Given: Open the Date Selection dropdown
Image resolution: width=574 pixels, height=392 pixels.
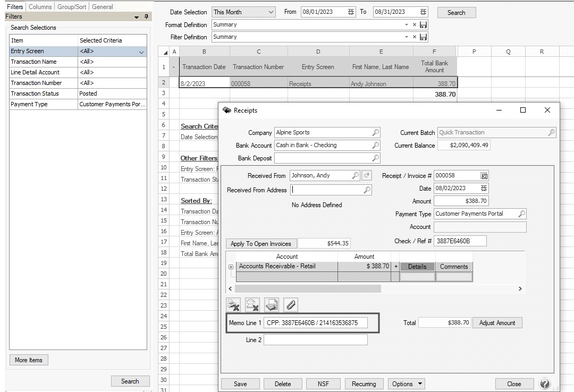Looking at the screenshot, I should tap(271, 12).
